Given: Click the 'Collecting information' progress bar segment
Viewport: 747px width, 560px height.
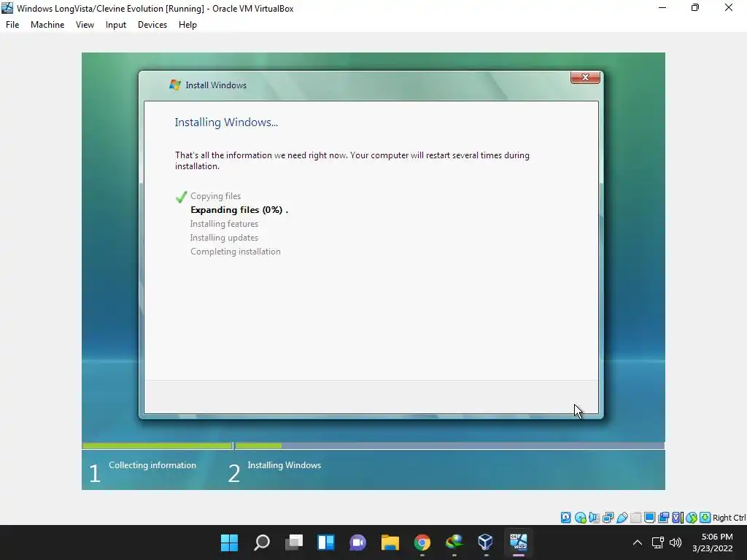Looking at the screenshot, I should (158, 446).
